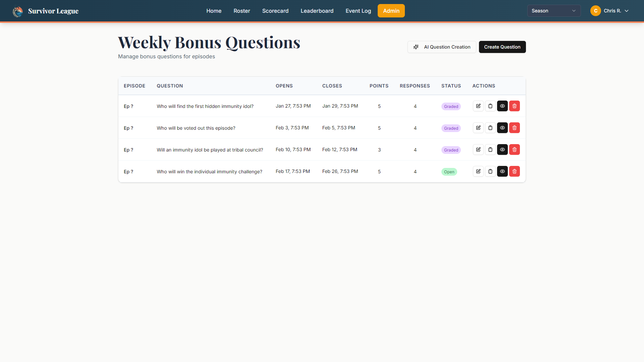Click 'Who will be voted out this episode?'
644x362 pixels.
pos(196,128)
